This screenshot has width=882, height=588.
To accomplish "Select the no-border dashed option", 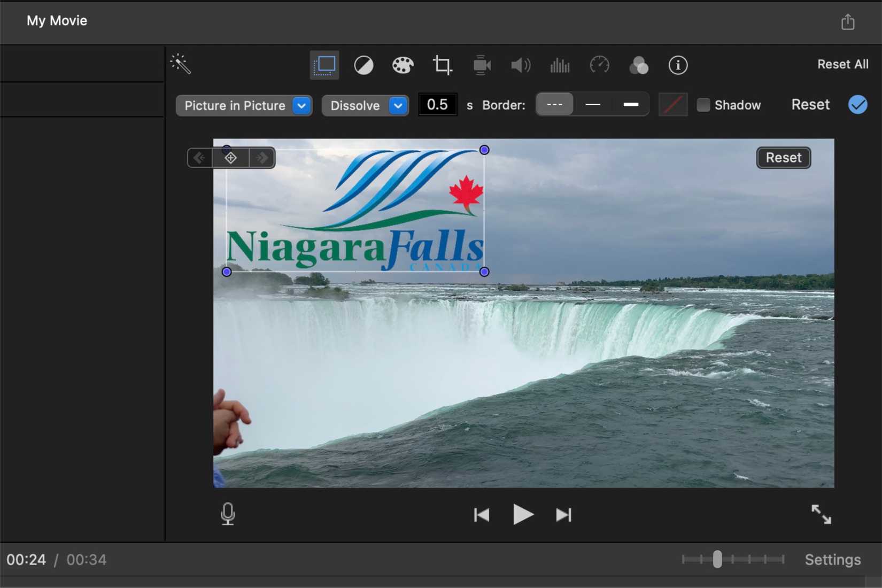I will click(554, 104).
